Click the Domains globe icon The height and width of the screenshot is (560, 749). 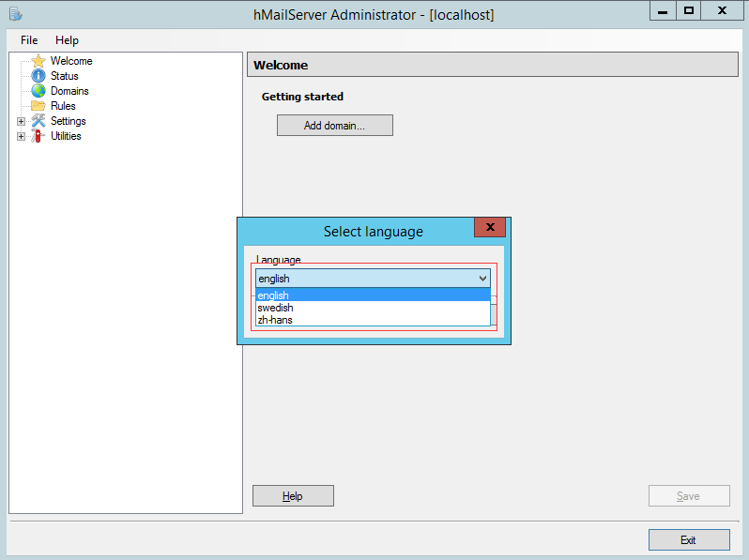pos(38,91)
